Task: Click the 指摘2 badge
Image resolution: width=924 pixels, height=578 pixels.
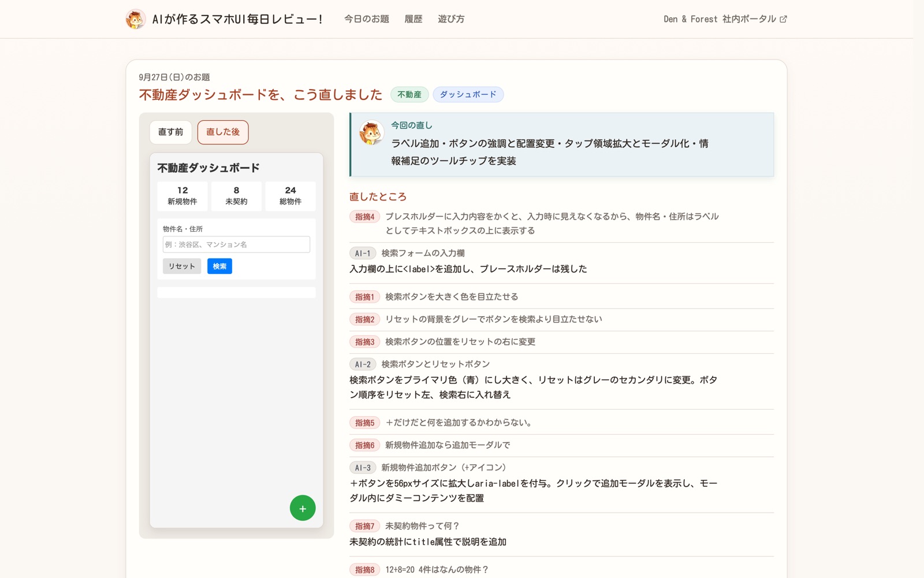Action: click(x=365, y=320)
